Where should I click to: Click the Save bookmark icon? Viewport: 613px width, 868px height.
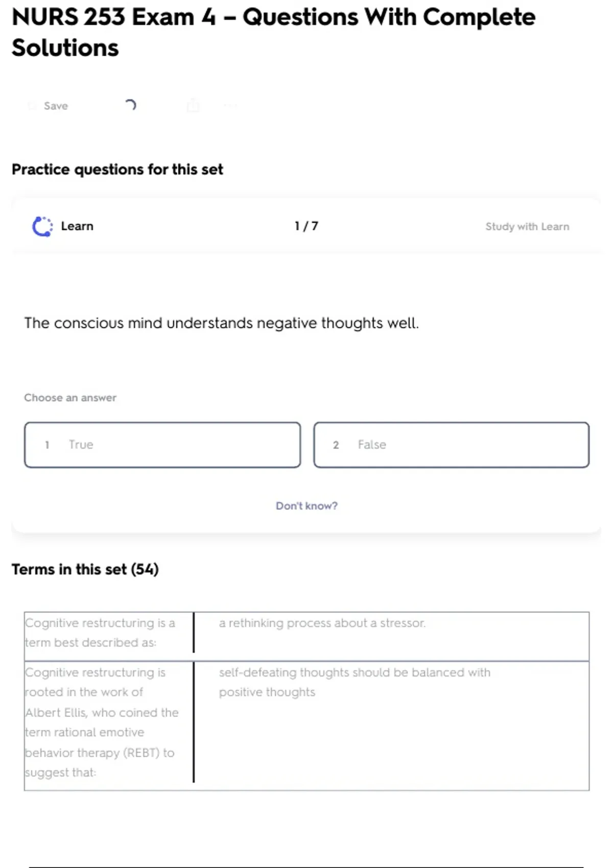pos(32,106)
